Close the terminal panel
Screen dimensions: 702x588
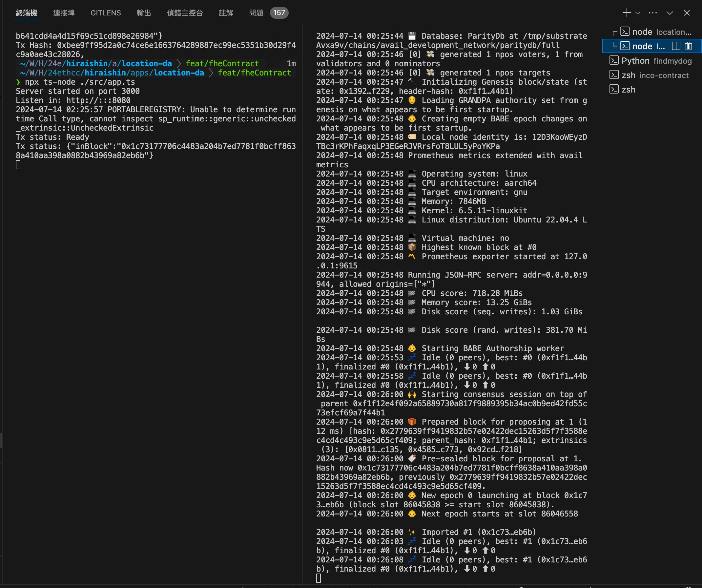point(687,13)
